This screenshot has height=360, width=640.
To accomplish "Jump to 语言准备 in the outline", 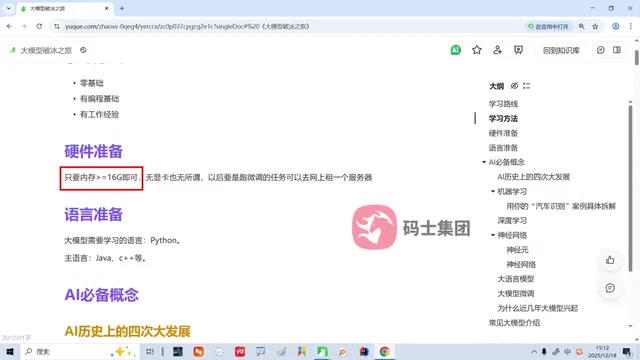I will [x=503, y=148].
